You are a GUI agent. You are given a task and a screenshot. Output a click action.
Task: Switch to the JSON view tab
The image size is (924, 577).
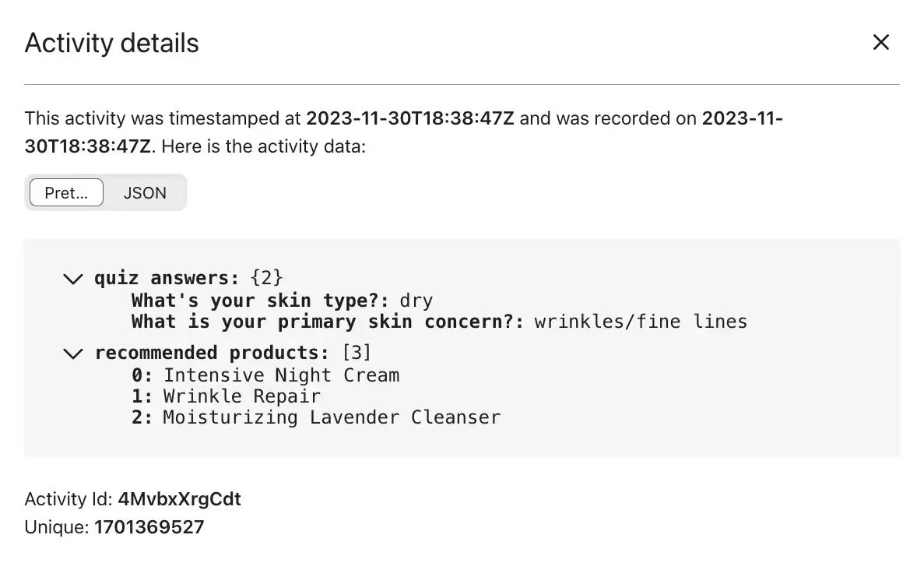coord(145,193)
